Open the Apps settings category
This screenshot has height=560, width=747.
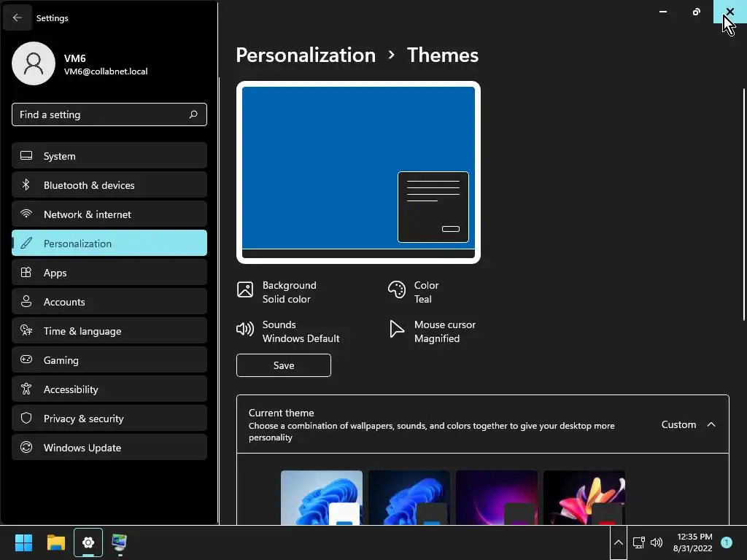coord(109,273)
